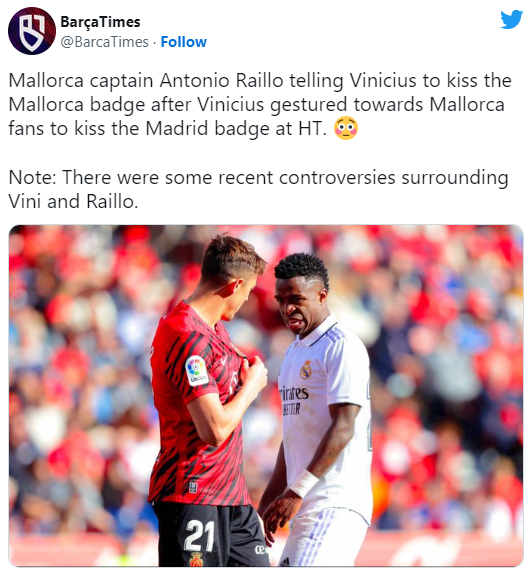The image size is (532, 570).
Task: Click the word Mallorca starting the tweet
Action: click(46, 80)
